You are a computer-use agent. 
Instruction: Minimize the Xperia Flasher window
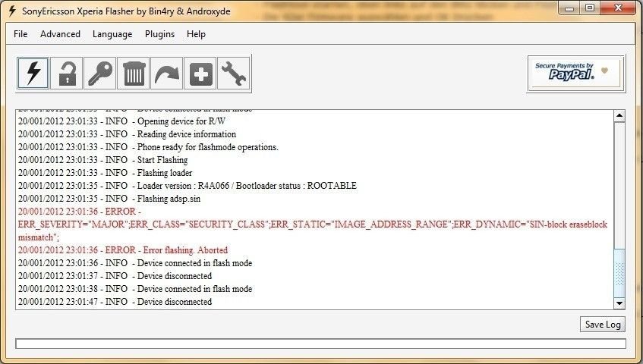pos(569,8)
